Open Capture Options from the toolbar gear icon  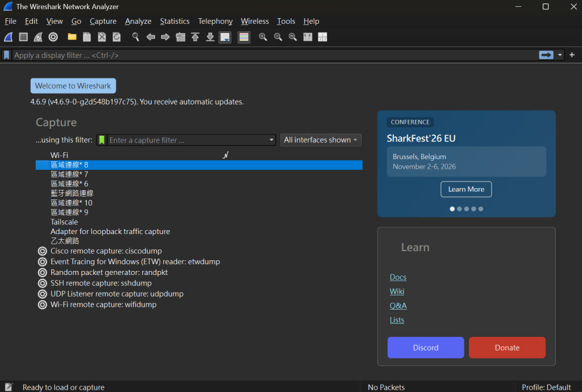(x=53, y=37)
